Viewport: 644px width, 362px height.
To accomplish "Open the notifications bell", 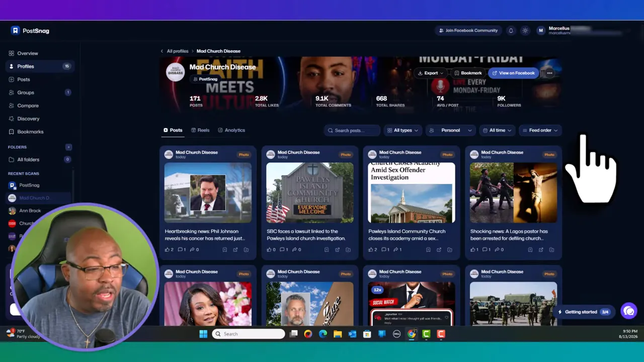I will tap(511, 31).
